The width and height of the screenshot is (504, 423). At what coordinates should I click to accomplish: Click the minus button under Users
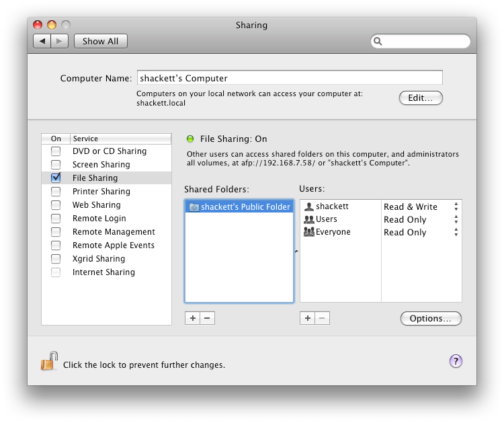[323, 318]
